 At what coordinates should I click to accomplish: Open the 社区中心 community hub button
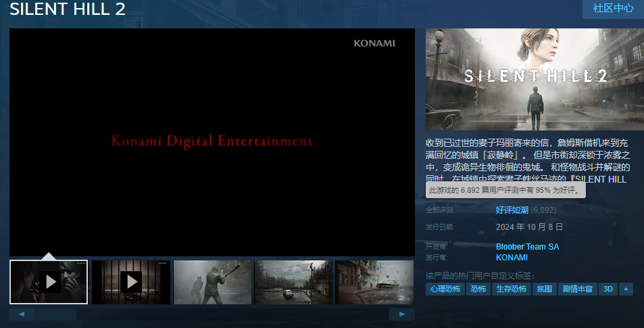pos(613,8)
